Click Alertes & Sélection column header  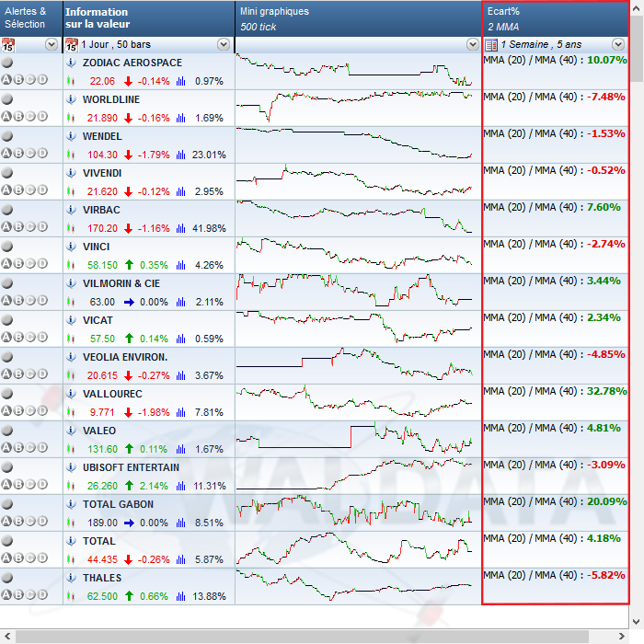[x=31, y=18]
